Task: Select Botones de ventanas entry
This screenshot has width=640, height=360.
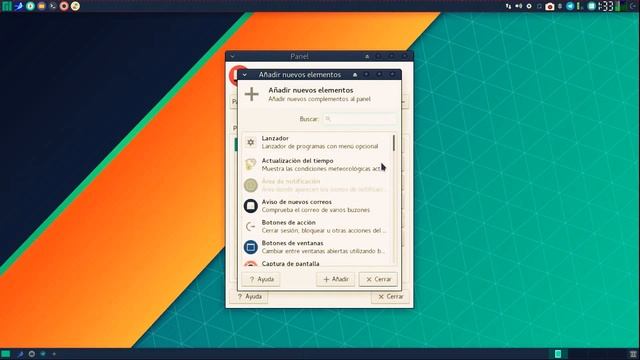Action: [318, 247]
